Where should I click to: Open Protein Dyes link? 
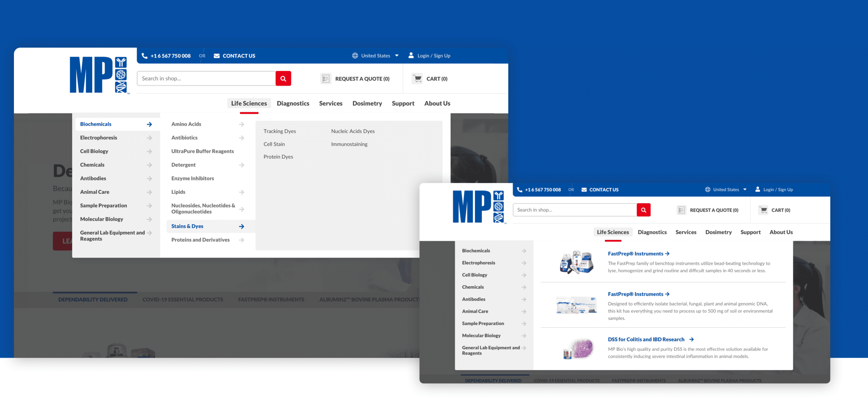click(278, 156)
